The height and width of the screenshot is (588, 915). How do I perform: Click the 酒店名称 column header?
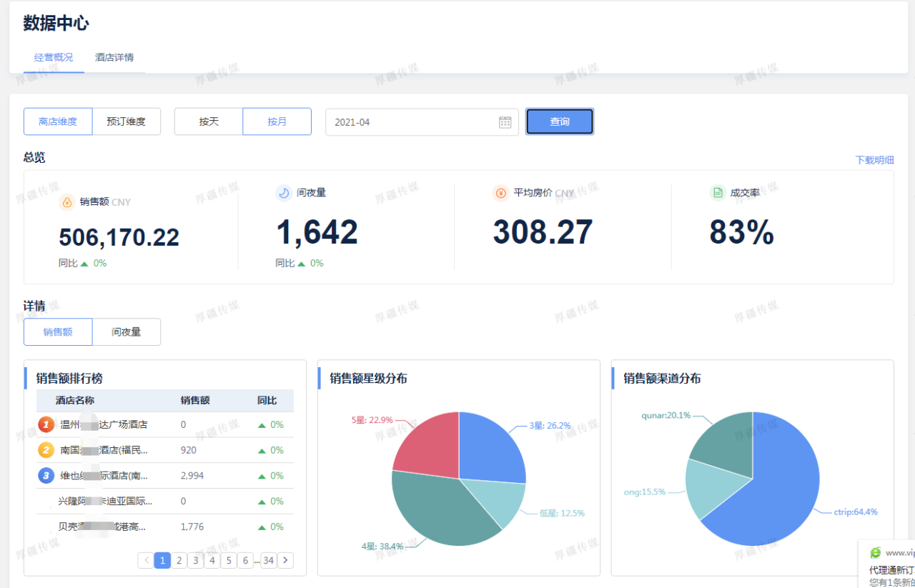point(75,401)
